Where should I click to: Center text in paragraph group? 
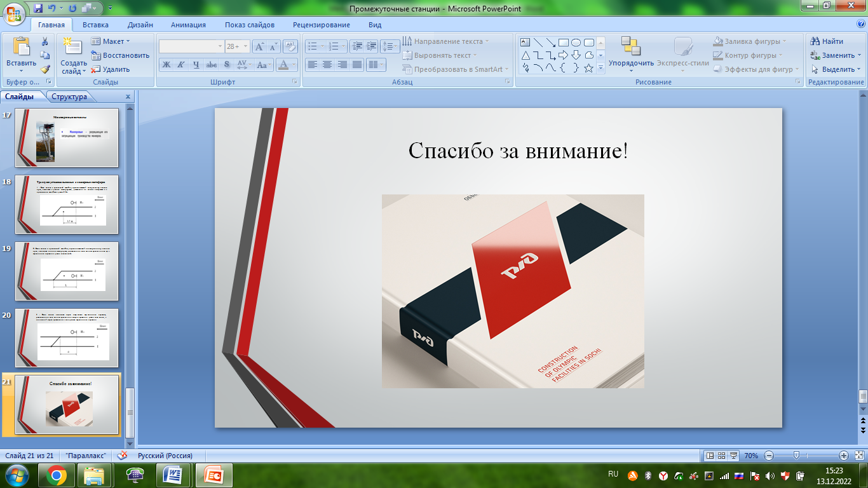click(x=327, y=64)
